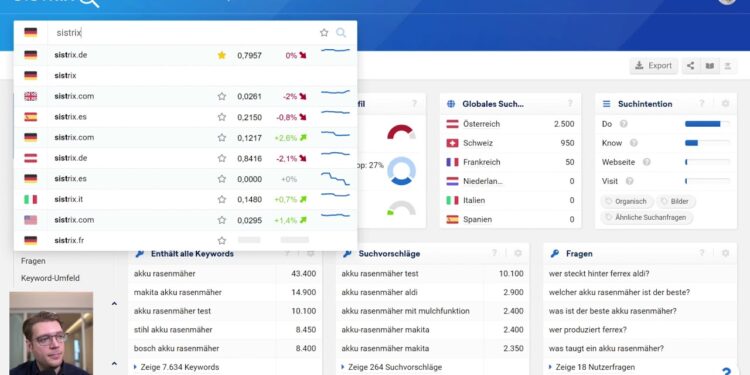
Task: Click the blue donut chart in Profil card
Action: [x=401, y=171]
